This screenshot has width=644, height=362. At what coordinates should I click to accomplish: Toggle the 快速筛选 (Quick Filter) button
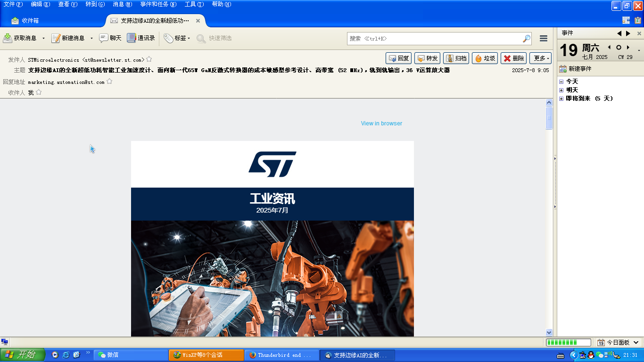pos(215,38)
